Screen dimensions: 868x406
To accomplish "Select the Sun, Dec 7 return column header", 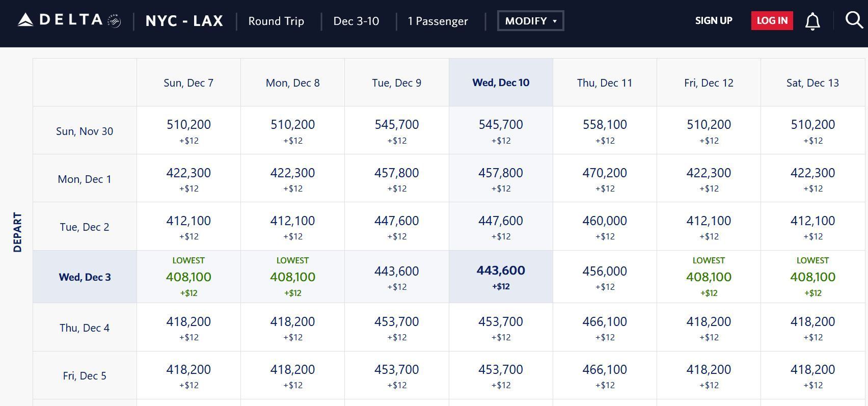I will (x=188, y=83).
